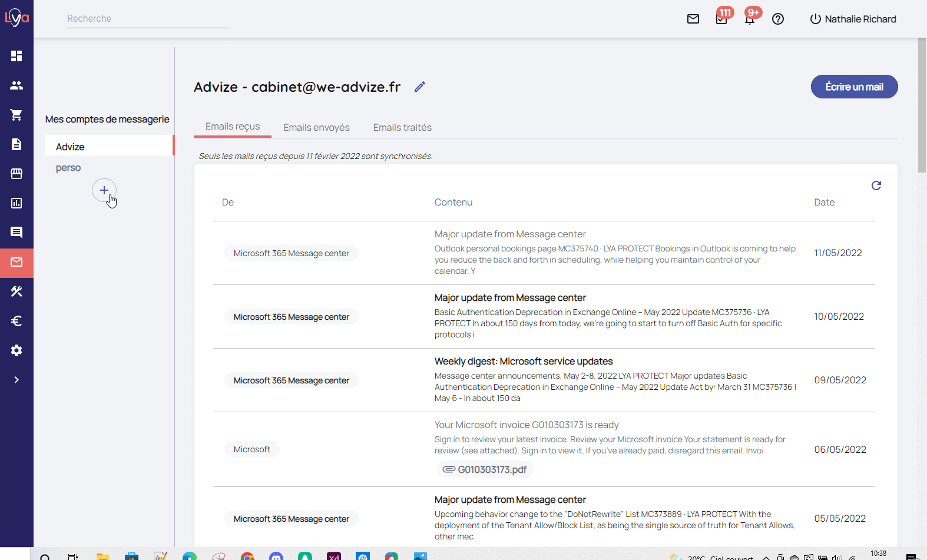The image size is (927, 560).
Task: Click the Écrire un mail button
Action: [855, 87]
